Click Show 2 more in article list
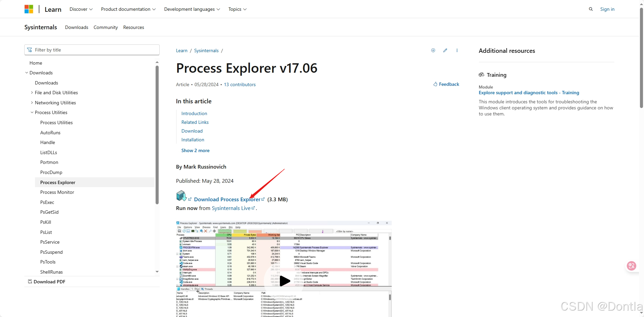The height and width of the screenshot is (317, 644). click(195, 150)
